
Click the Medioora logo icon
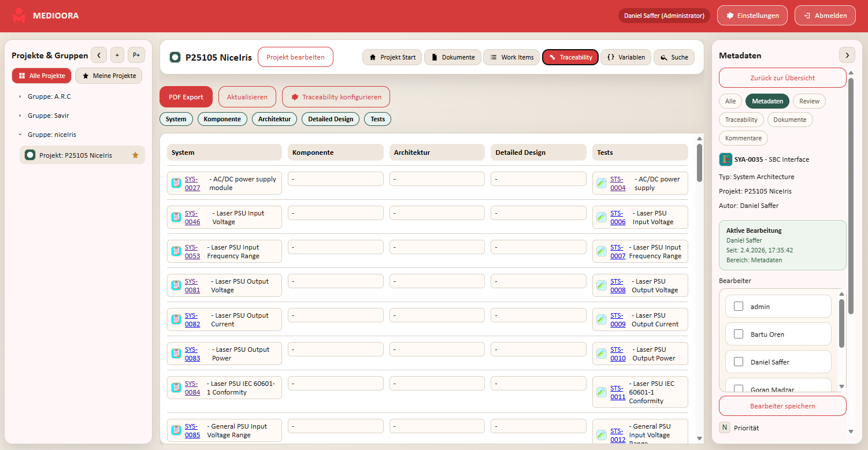tap(20, 16)
